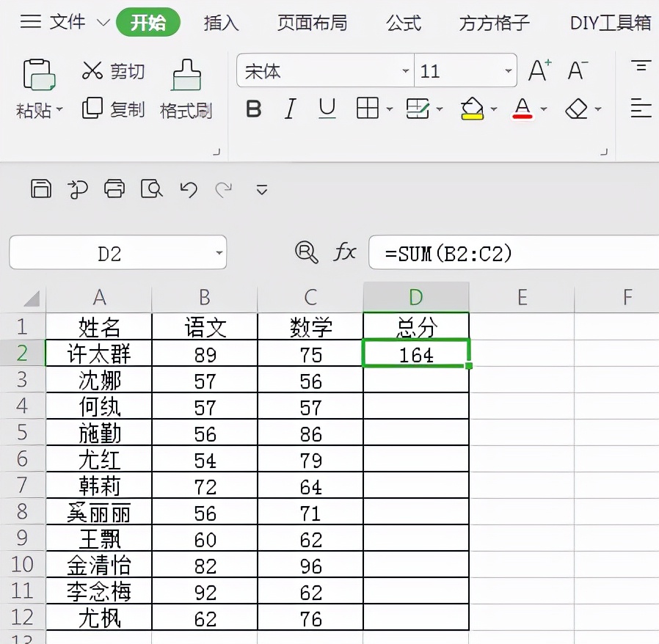Select cell D2 containing 164
The height and width of the screenshot is (644, 659).
[x=416, y=354]
